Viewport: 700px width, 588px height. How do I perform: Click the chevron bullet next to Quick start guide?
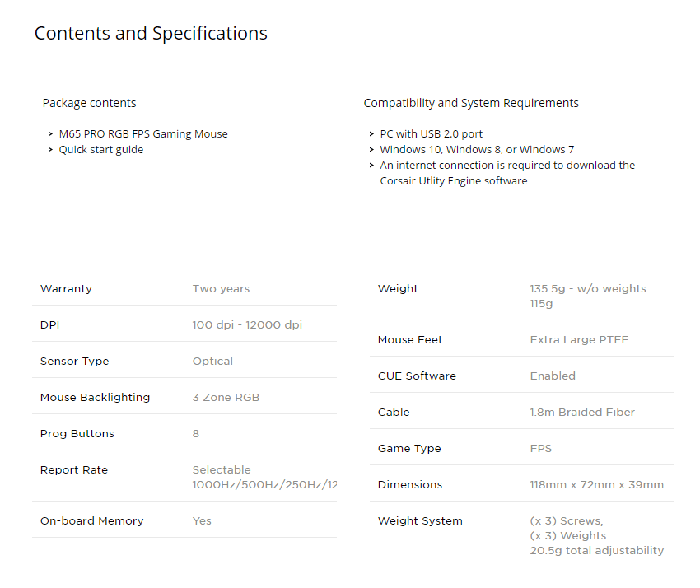pyautogui.click(x=50, y=150)
